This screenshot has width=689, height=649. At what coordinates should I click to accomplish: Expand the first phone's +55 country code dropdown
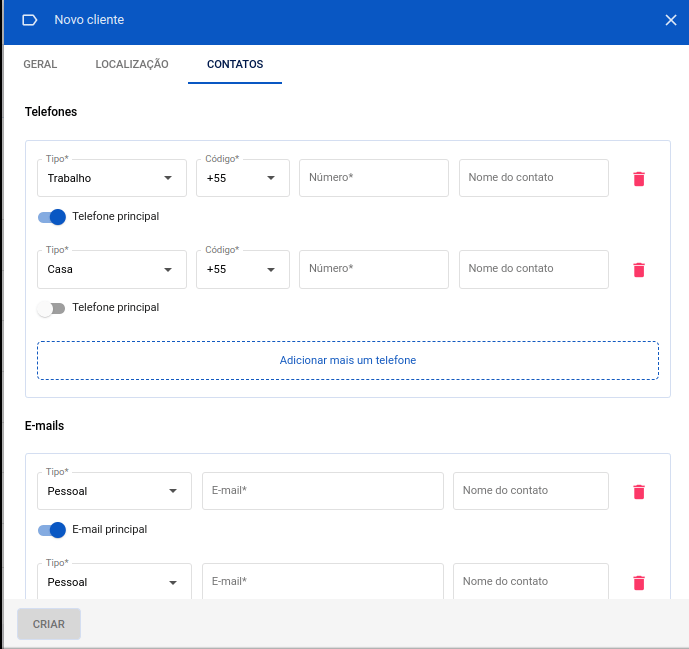click(243, 179)
